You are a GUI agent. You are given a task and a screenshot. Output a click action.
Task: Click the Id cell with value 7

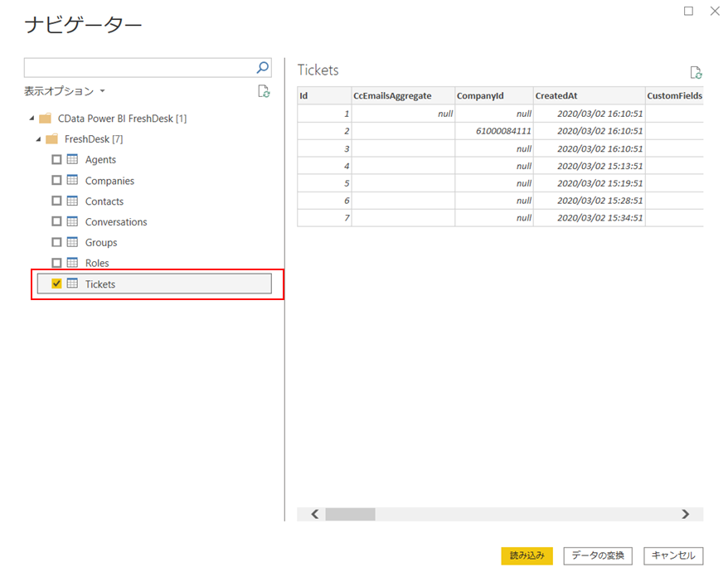[x=324, y=218]
